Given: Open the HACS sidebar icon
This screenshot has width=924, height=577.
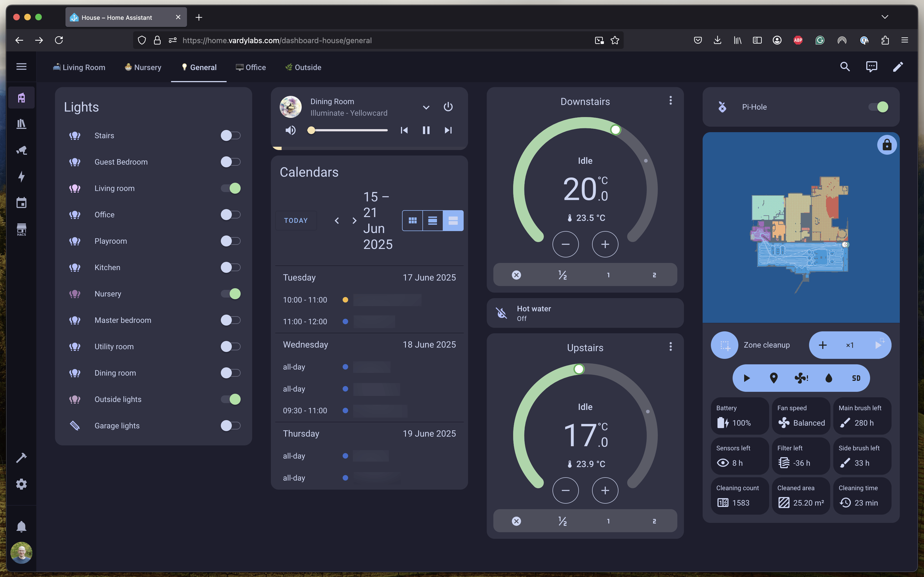Looking at the screenshot, I should (x=21, y=229).
